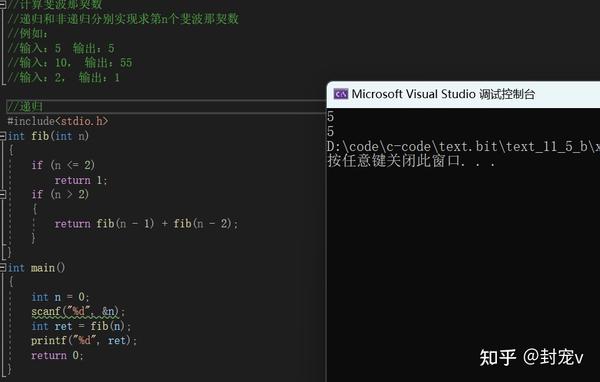Click the Microsoft Visual Studio console title bar
Viewport: 600px width, 382px height.
click(463, 94)
